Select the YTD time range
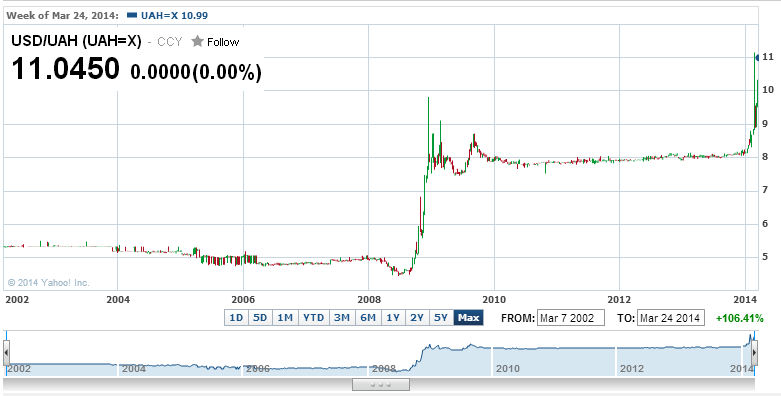Viewport: 781px width, 396px height. 313,317
